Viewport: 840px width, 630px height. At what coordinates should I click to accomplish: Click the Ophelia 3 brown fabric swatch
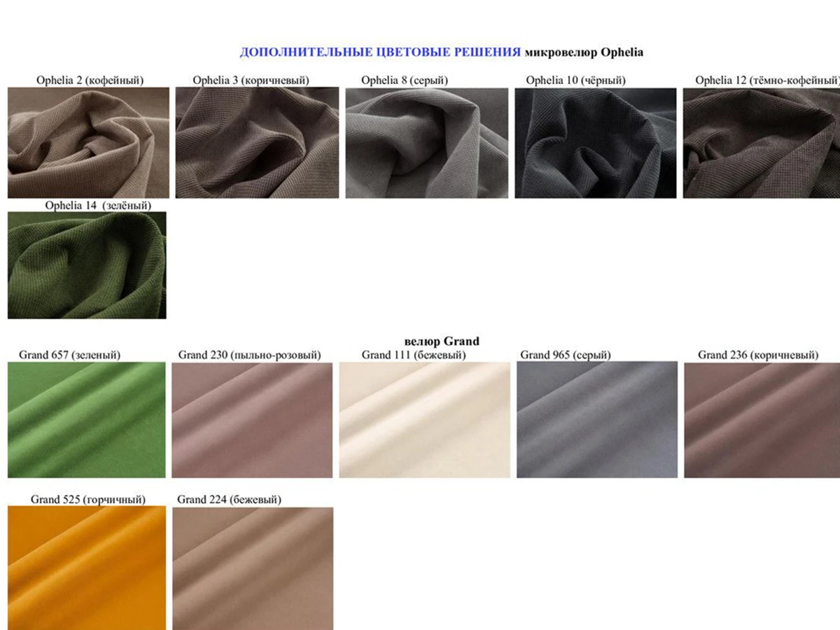point(257,143)
